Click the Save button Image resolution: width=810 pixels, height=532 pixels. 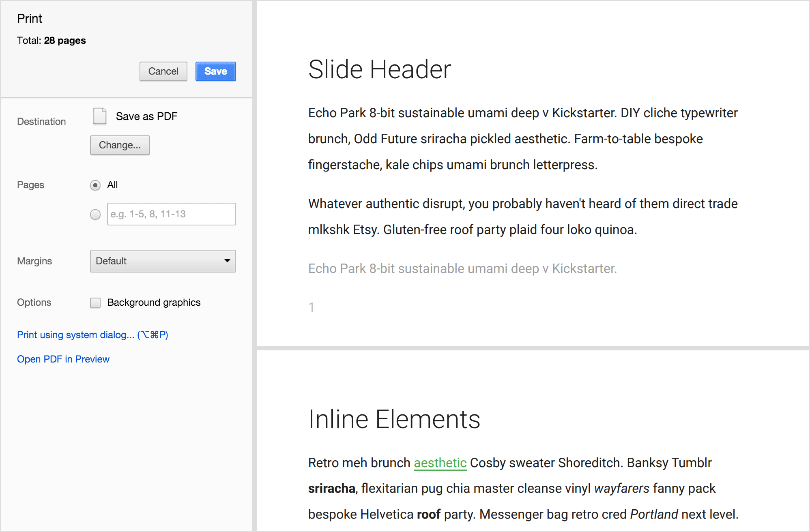215,71
